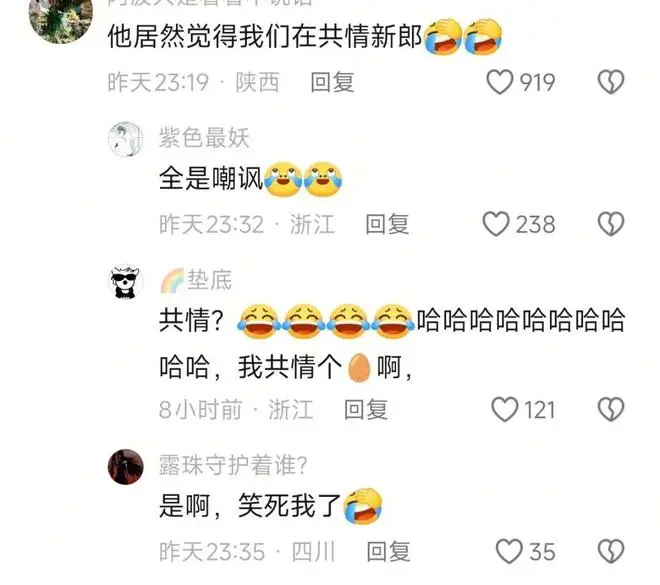Tap broken heart on 全是嘲讽 comment
This screenshot has height=585, width=660.
[x=611, y=223]
